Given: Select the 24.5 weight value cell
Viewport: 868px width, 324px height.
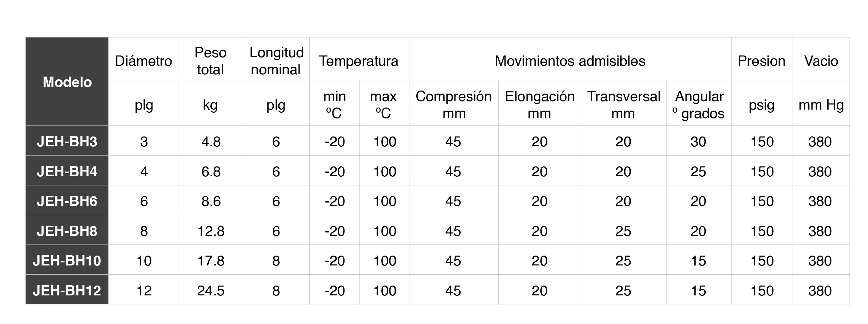Looking at the screenshot, I should [211, 290].
